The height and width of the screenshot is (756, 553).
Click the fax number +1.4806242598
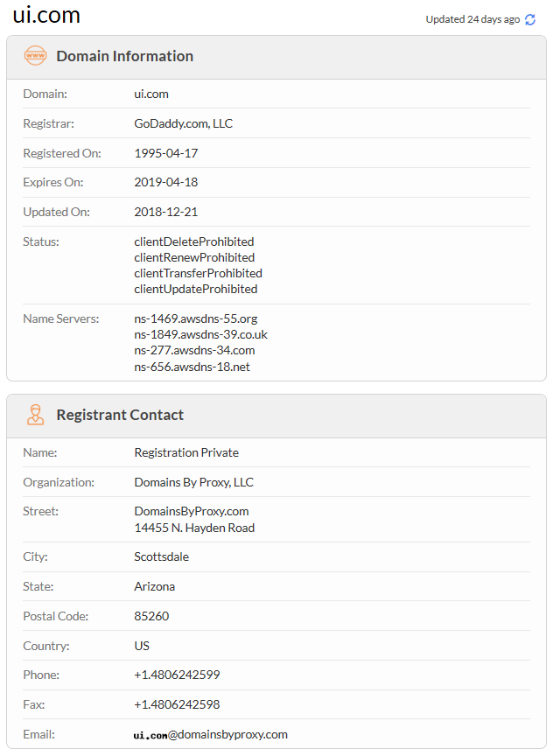click(x=177, y=704)
